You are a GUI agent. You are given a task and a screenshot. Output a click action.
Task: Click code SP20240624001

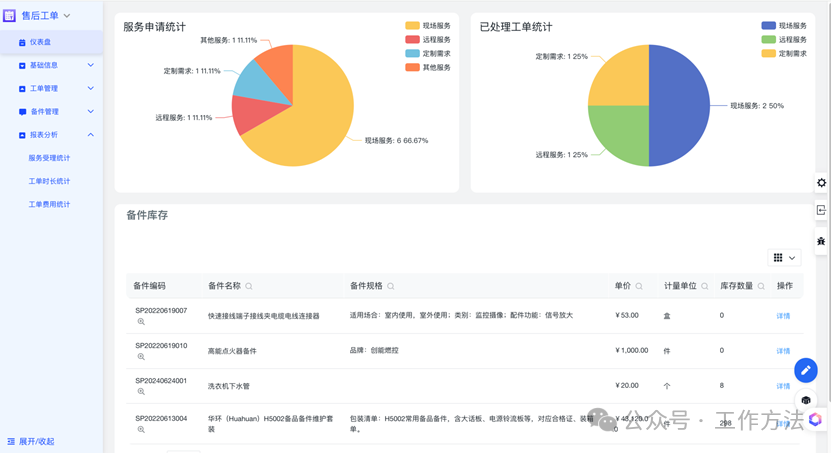161,380
